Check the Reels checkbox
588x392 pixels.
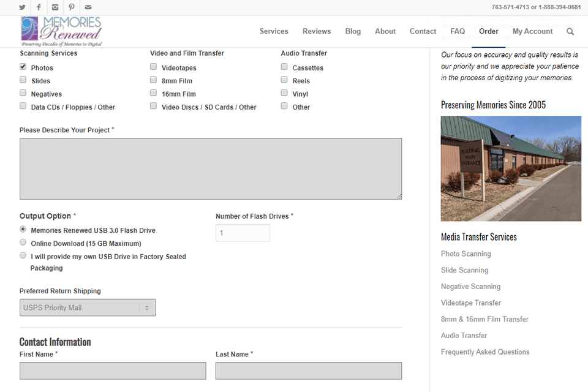[284, 80]
